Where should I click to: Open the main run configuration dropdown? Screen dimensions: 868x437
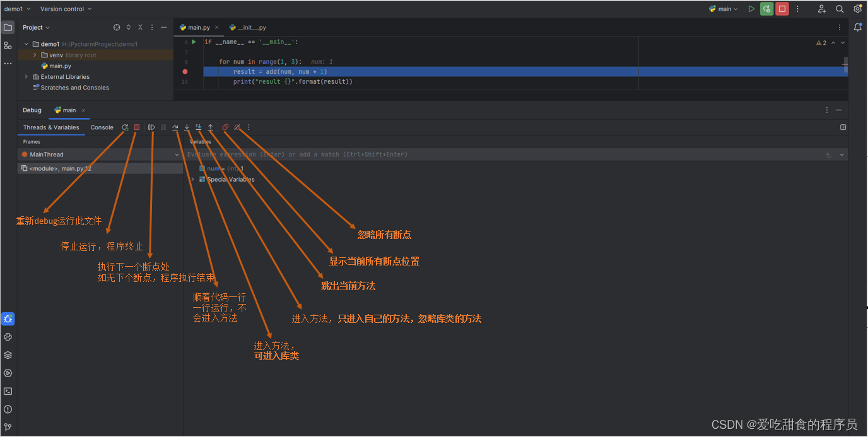coord(723,9)
